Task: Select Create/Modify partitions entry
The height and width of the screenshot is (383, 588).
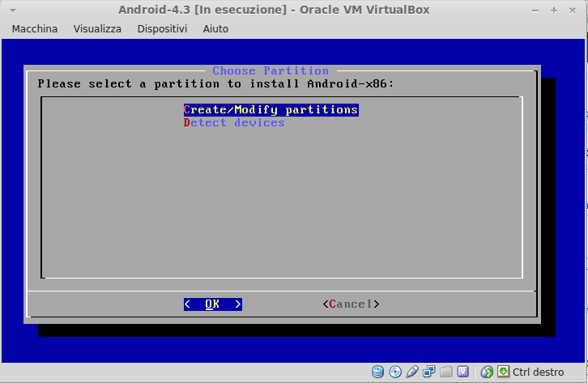Action: [271, 110]
